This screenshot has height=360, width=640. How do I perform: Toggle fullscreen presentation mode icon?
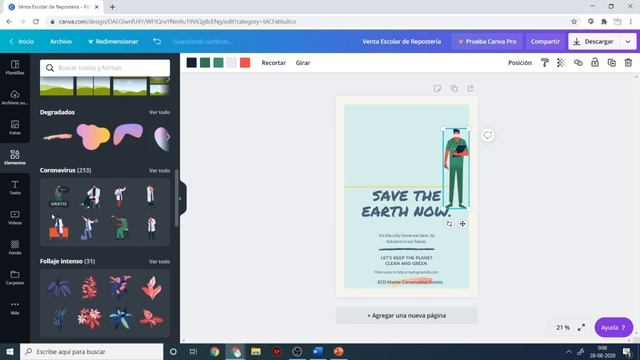coord(581,327)
